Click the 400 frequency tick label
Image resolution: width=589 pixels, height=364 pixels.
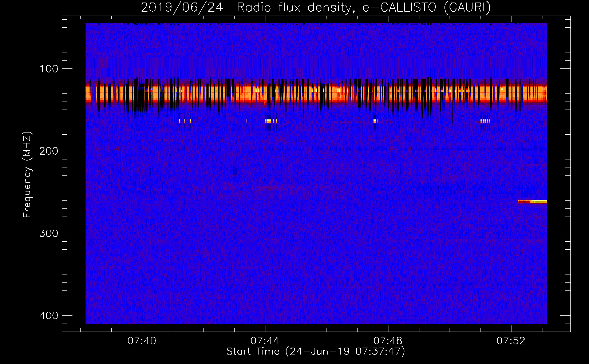click(x=49, y=316)
